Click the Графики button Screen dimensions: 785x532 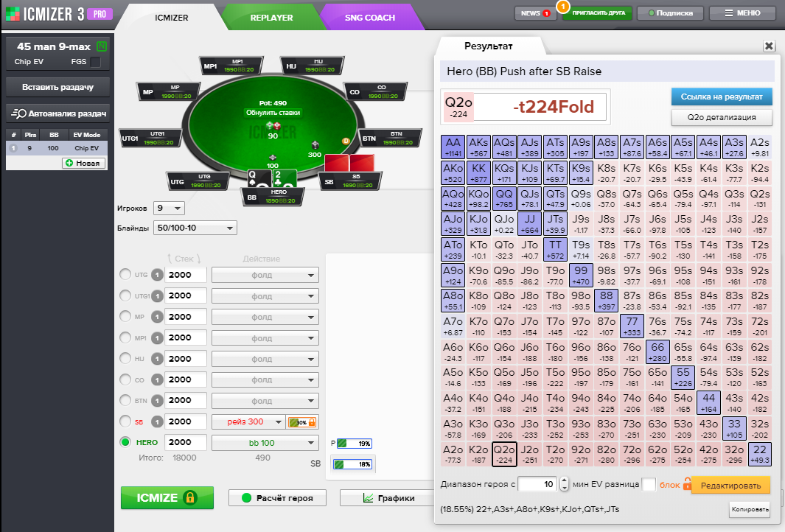point(388,498)
